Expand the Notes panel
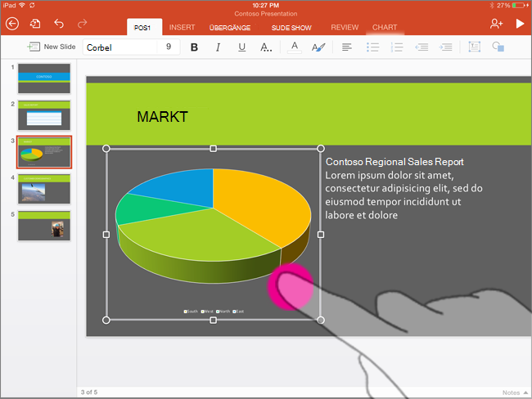 tap(515, 392)
